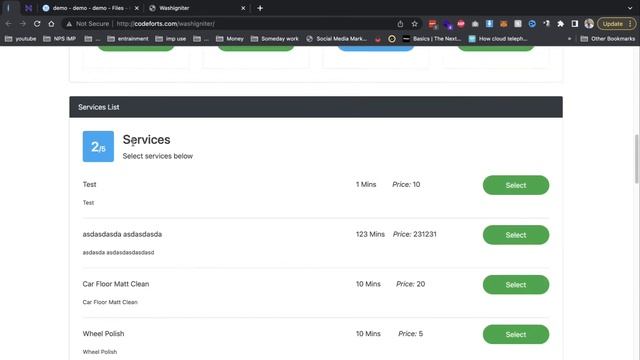Click the Not Secure warning icon
The width and height of the screenshot is (640, 360).
(x=69, y=24)
